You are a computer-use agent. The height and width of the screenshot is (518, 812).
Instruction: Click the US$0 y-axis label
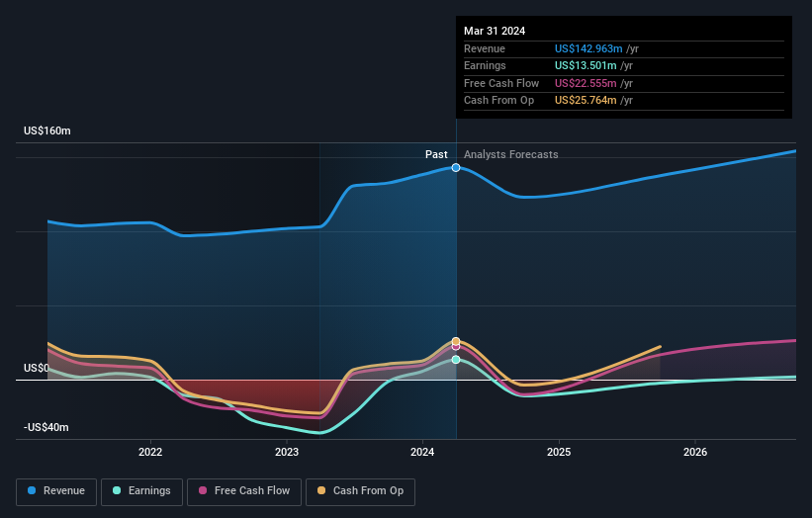tap(37, 368)
